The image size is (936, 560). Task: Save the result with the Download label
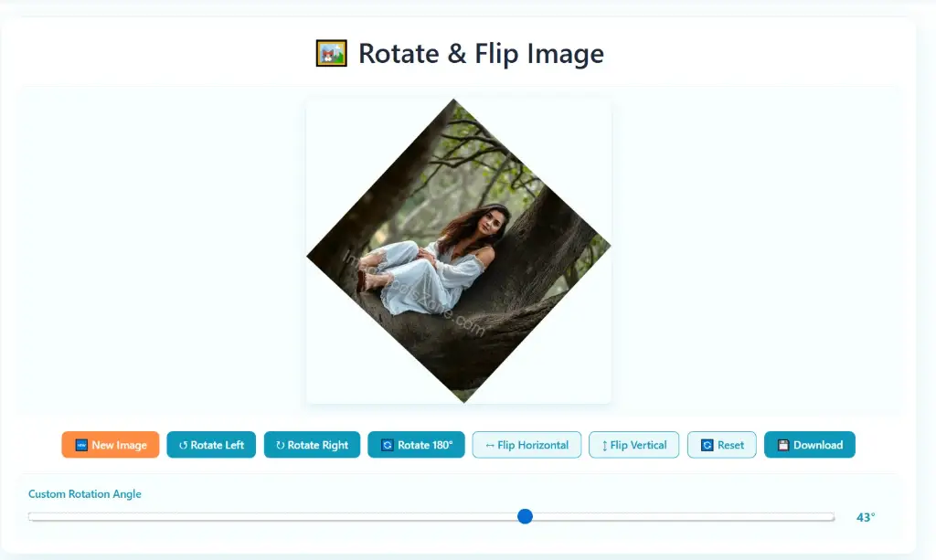[818, 445]
